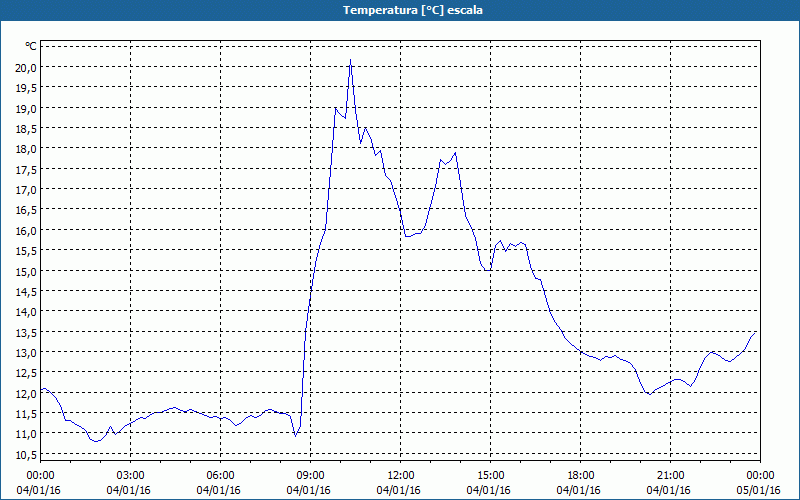This screenshot has height=500, width=800.
Task: Click the 'Temperatura [°C] escala' chart title
Action: click(413, 10)
